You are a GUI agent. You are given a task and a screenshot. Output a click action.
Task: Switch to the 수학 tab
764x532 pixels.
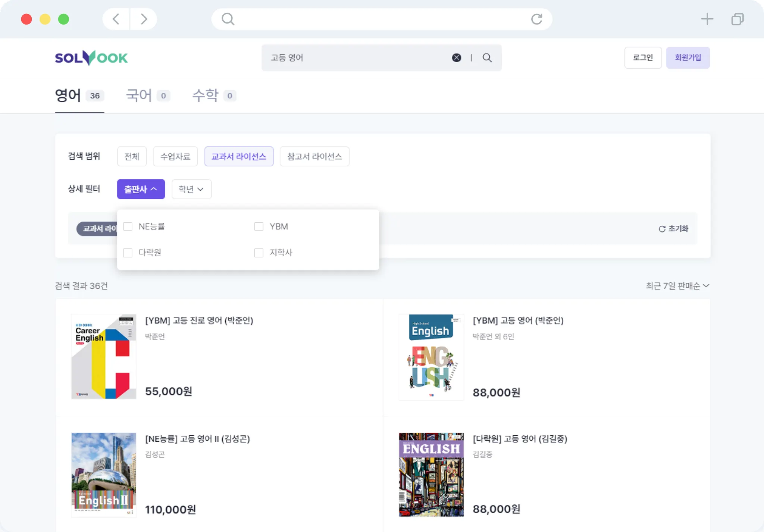pyautogui.click(x=213, y=96)
